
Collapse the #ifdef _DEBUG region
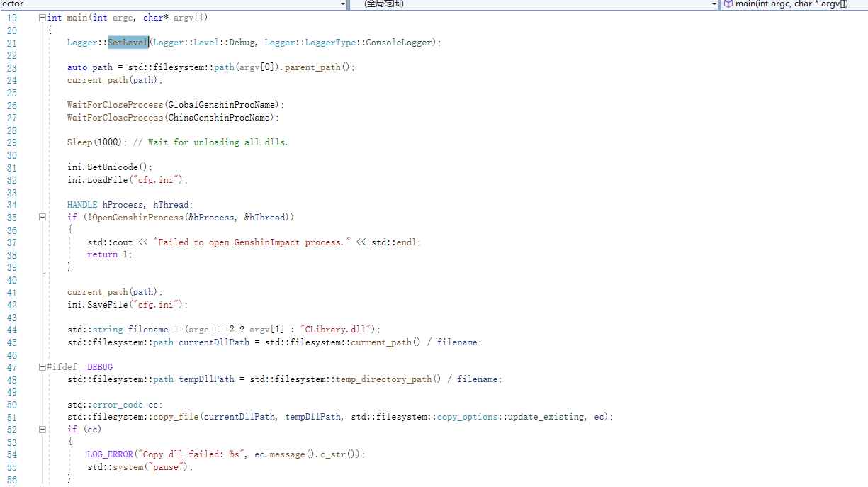[x=42, y=366]
